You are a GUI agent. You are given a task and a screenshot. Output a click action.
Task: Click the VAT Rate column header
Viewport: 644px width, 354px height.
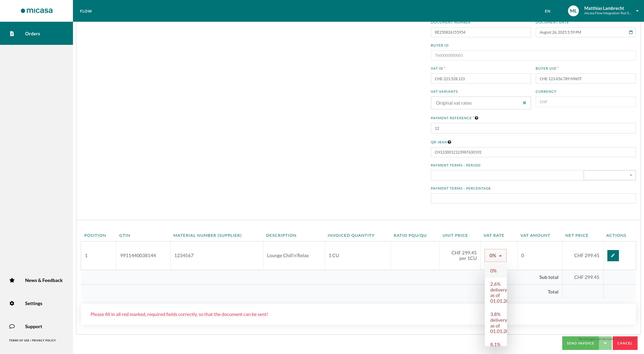coord(494,235)
